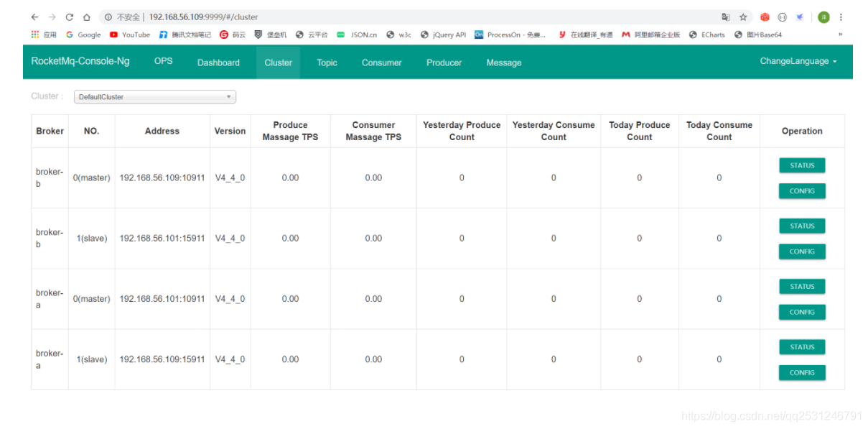Click Today Produce Count header
The width and height of the screenshot is (868, 429).
pyautogui.click(x=639, y=131)
